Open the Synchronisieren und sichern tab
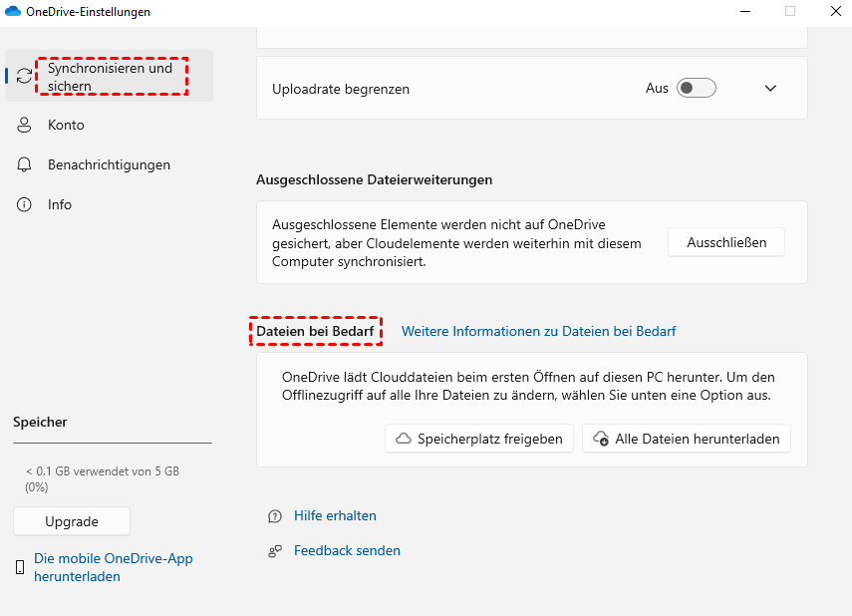This screenshot has height=616, width=852. [x=110, y=77]
